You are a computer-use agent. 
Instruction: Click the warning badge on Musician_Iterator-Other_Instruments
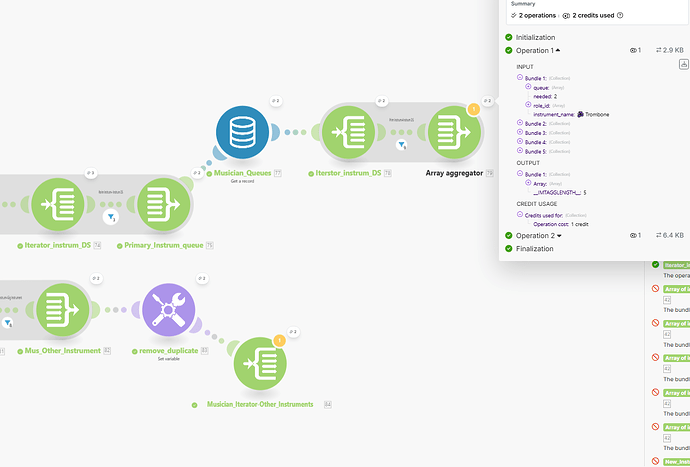[x=279, y=341]
